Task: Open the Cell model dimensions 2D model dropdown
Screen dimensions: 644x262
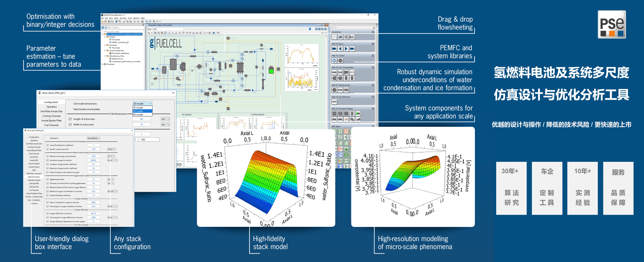Action: pos(142,104)
